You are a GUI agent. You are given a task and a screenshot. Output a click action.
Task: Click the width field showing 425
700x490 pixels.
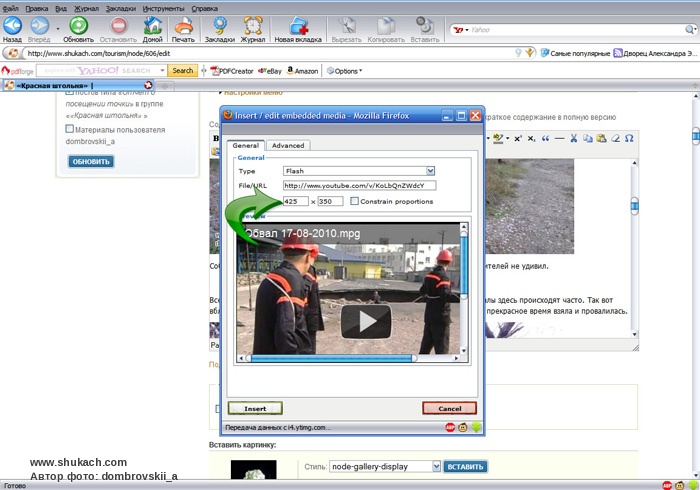coord(296,201)
